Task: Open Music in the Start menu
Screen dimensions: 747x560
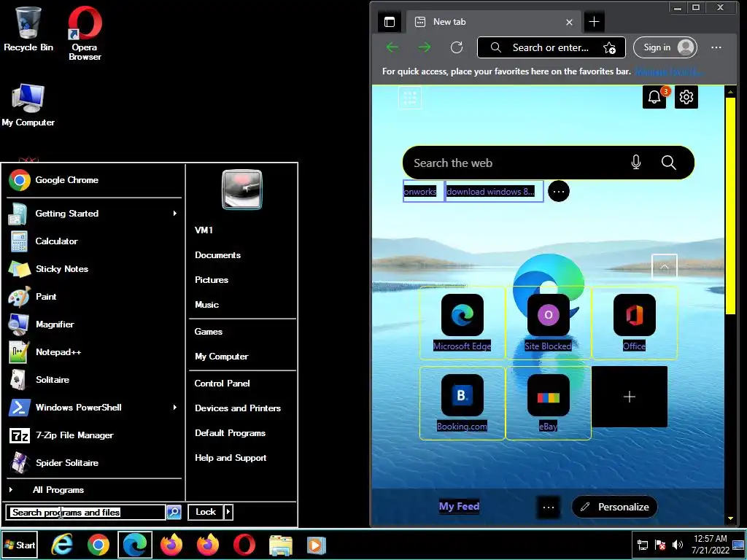Action: pyautogui.click(x=206, y=305)
